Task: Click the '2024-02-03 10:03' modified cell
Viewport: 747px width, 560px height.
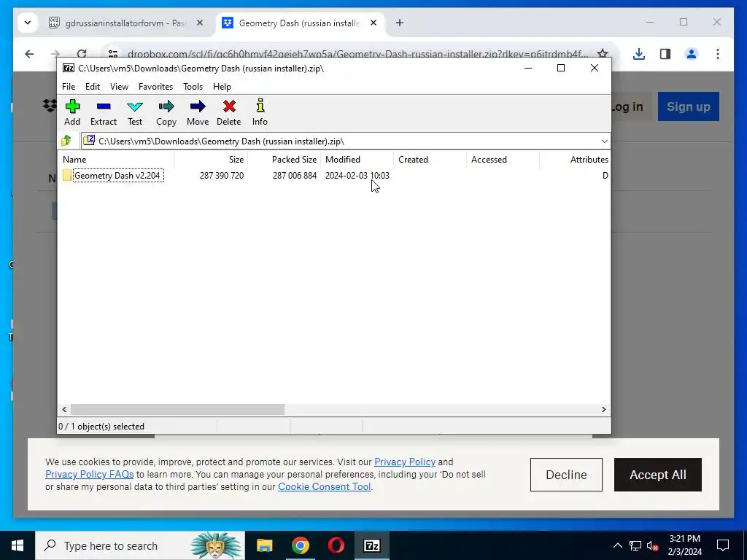Action: pyautogui.click(x=357, y=176)
